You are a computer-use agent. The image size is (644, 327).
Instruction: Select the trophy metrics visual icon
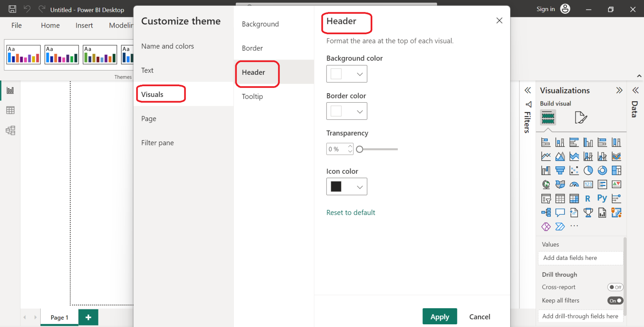[588, 212]
